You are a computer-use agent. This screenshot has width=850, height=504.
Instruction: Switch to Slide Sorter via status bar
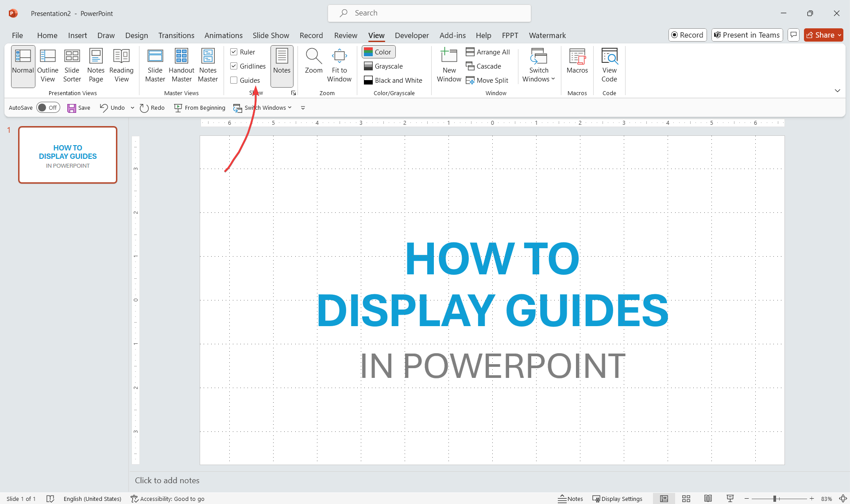coord(686,499)
